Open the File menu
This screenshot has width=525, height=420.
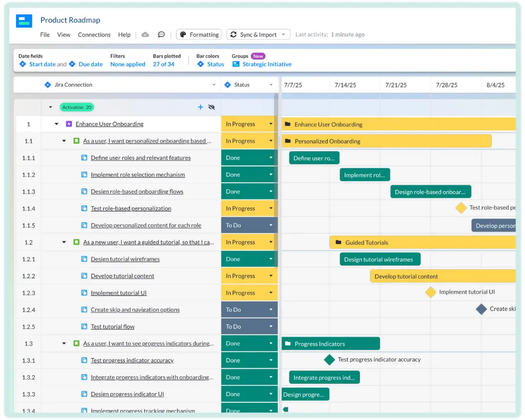(45, 35)
